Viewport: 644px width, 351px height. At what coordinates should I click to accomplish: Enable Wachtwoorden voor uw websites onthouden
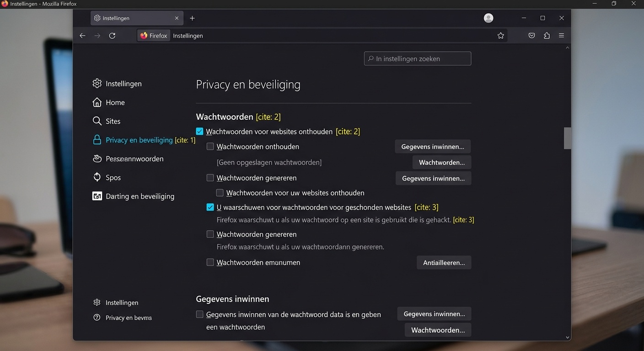point(220,193)
